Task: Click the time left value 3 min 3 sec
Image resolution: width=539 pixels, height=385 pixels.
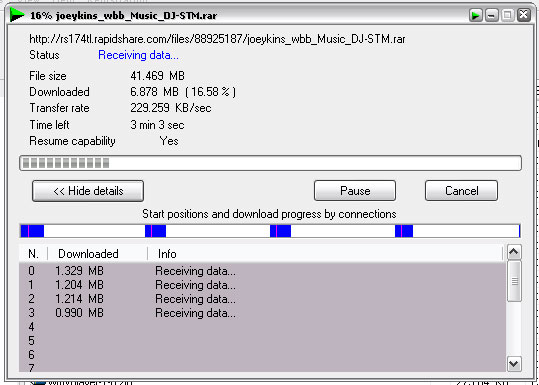Action: point(157,125)
